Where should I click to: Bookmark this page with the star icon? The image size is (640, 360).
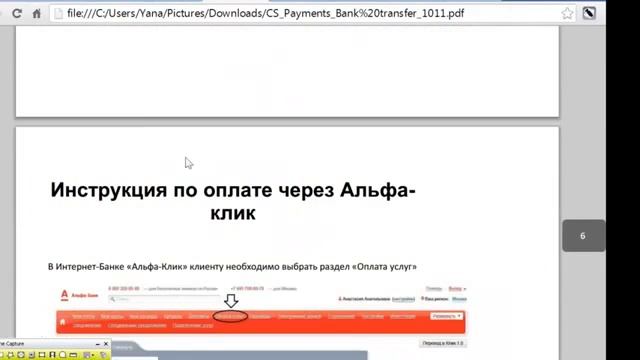coord(567,13)
